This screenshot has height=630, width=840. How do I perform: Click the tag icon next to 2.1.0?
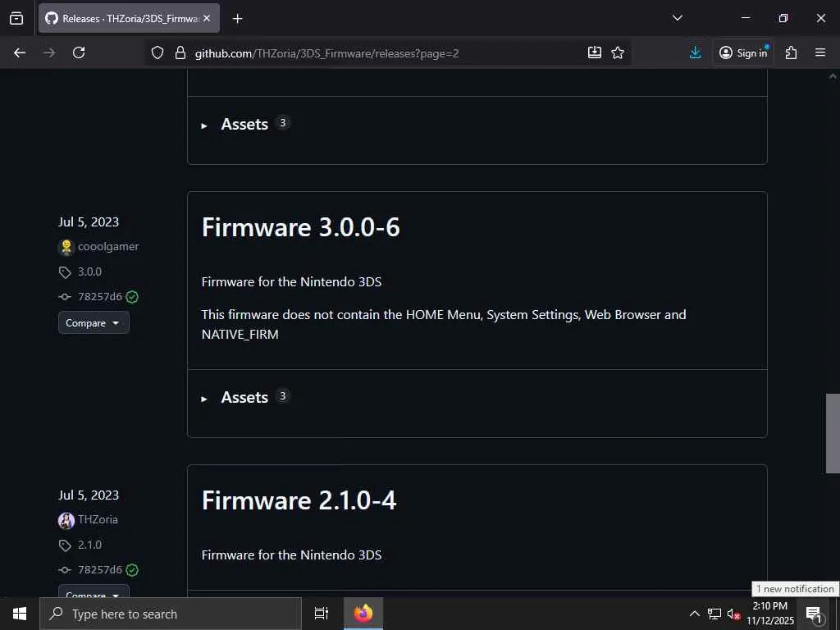coord(65,546)
